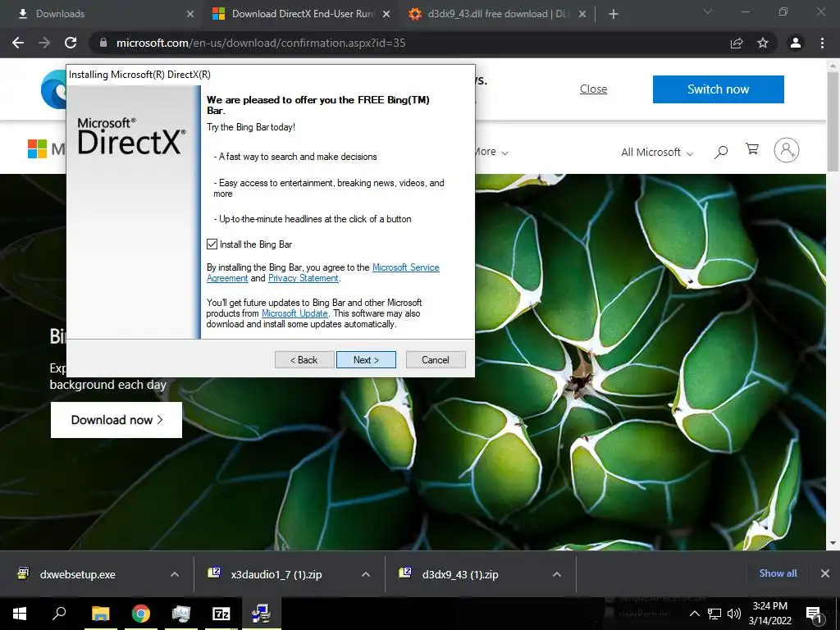Expand options for d3dx9_43 (1).zip download
Screen dimensions: 840x630
pyautogui.click(x=557, y=575)
